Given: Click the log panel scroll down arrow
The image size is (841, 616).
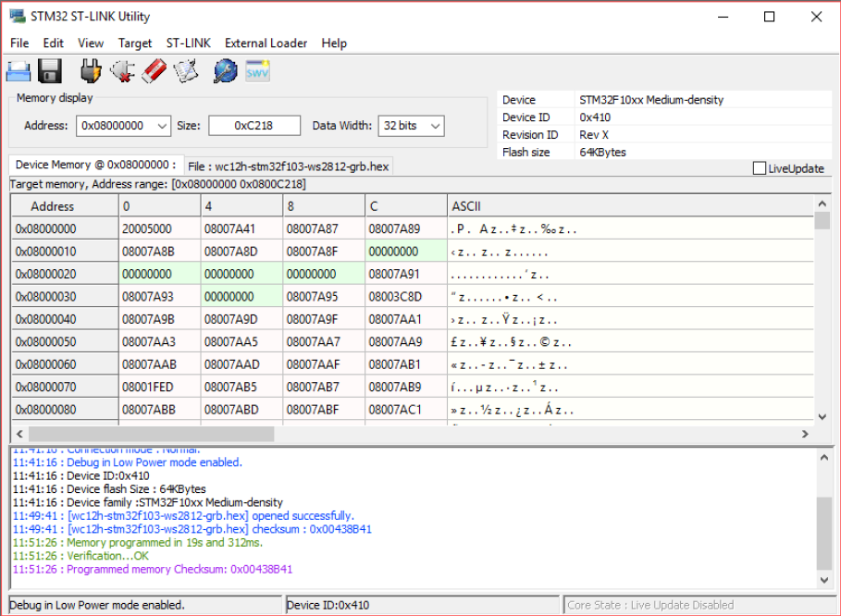Looking at the screenshot, I should [823, 580].
